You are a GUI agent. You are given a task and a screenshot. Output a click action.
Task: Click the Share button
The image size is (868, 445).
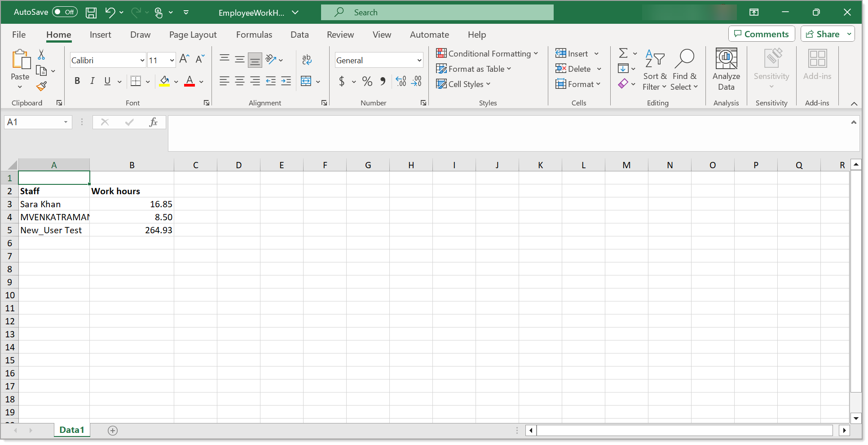pyautogui.click(x=823, y=34)
